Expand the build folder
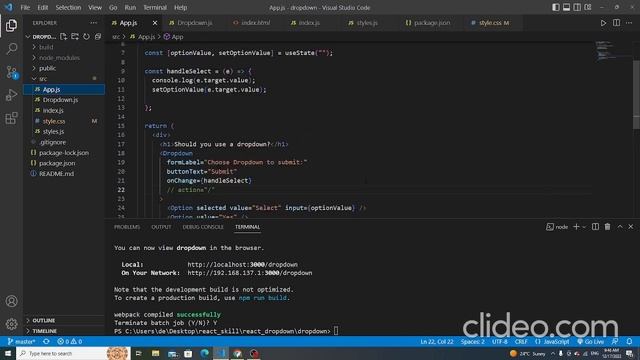The width and height of the screenshot is (640, 360). 46,47
